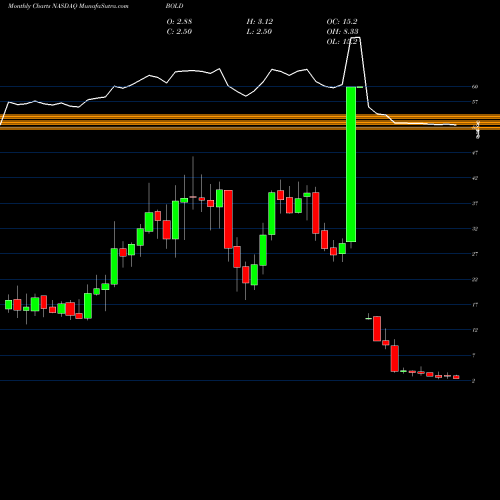This screenshot has width=500, height=500.
Task: Click the price axis label 37
Action: pyautogui.click(x=475, y=203)
